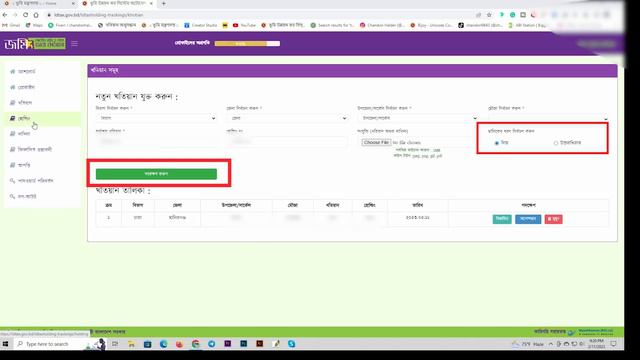Click the Choose File button
The height and width of the screenshot is (360, 640).
[376, 142]
